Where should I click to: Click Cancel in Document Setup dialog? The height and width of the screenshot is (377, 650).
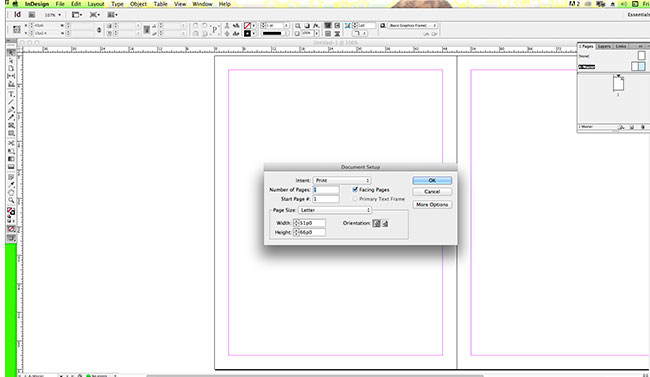click(x=432, y=192)
